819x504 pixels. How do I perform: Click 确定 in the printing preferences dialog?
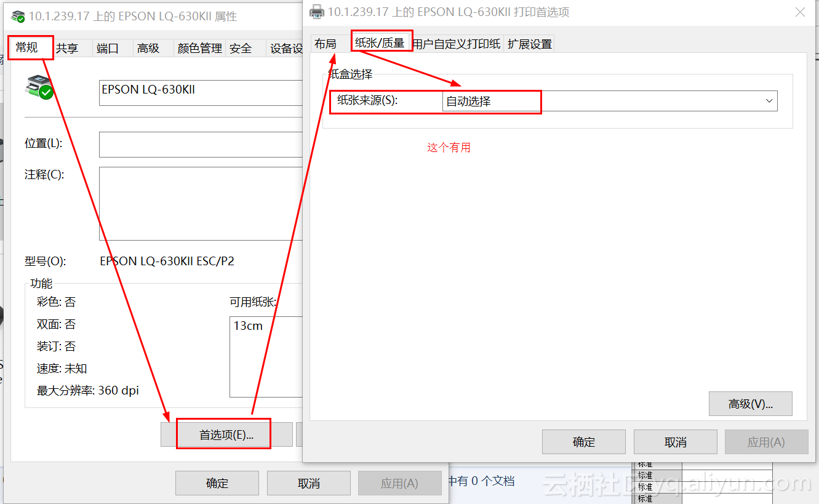click(584, 442)
